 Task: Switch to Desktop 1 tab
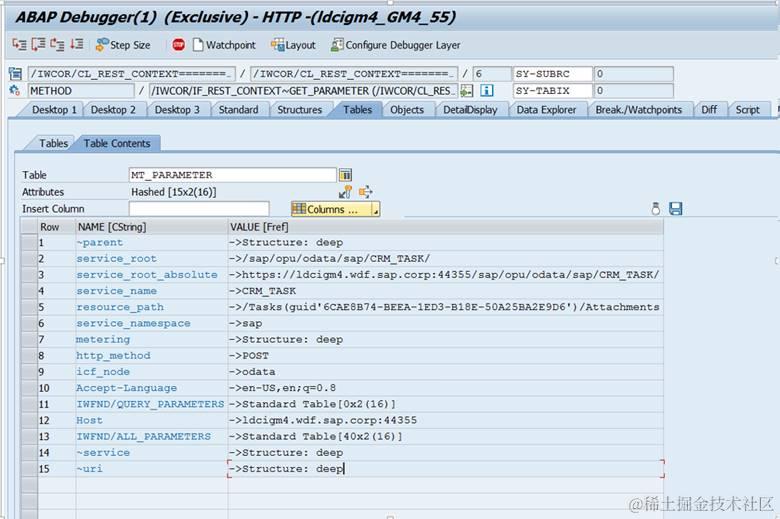[x=54, y=110]
